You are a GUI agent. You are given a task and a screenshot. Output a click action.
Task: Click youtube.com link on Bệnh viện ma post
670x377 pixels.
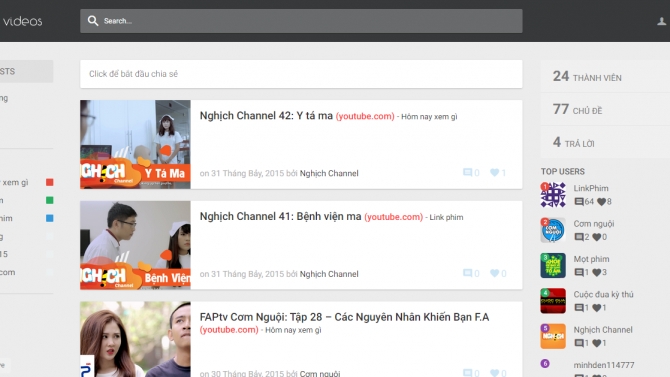tap(394, 217)
